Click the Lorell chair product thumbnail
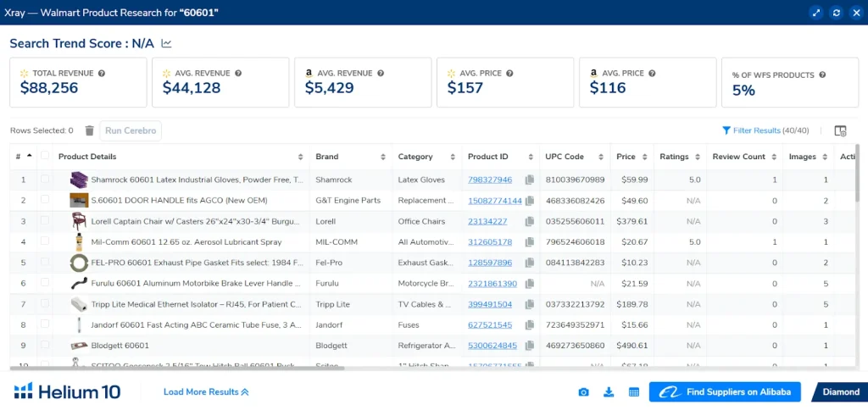Viewport: 868px width, 410px height. coord(79,221)
